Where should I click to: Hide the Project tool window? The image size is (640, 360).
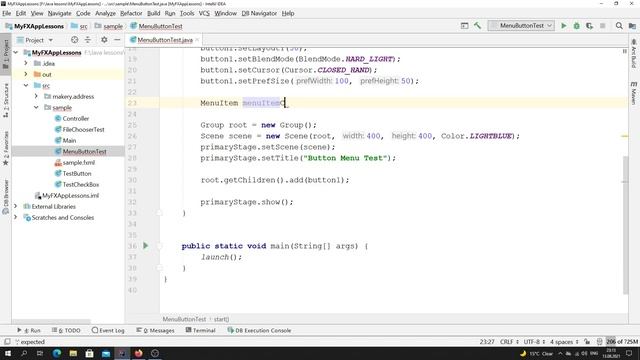pos(117,40)
